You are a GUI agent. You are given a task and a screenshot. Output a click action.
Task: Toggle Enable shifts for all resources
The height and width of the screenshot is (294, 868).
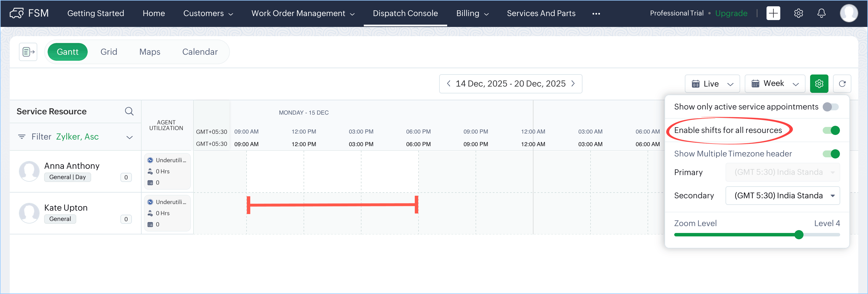click(x=831, y=130)
